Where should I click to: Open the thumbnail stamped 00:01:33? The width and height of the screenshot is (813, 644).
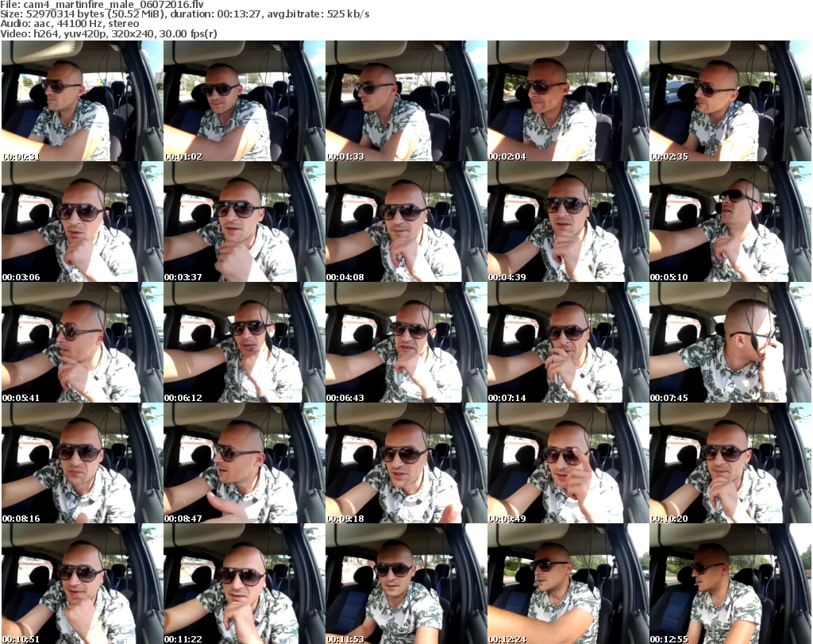pyautogui.click(x=406, y=101)
